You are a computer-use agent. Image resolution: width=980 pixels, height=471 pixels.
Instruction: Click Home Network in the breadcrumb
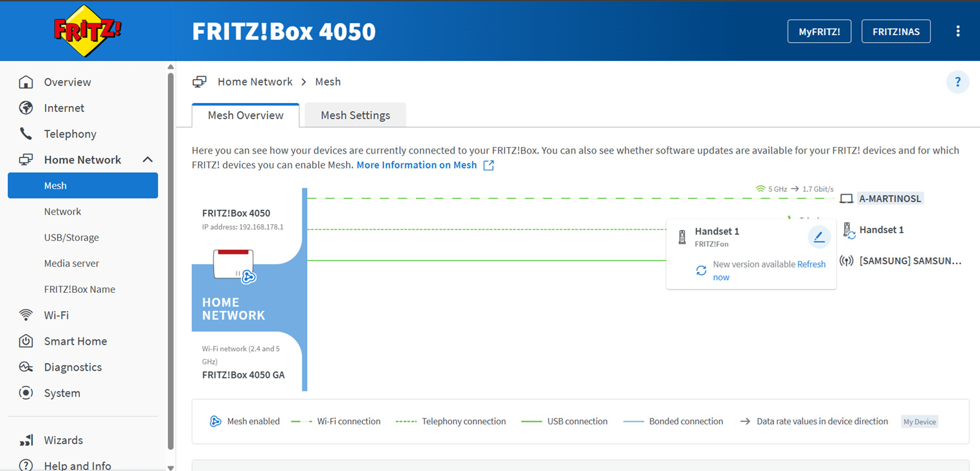255,82
